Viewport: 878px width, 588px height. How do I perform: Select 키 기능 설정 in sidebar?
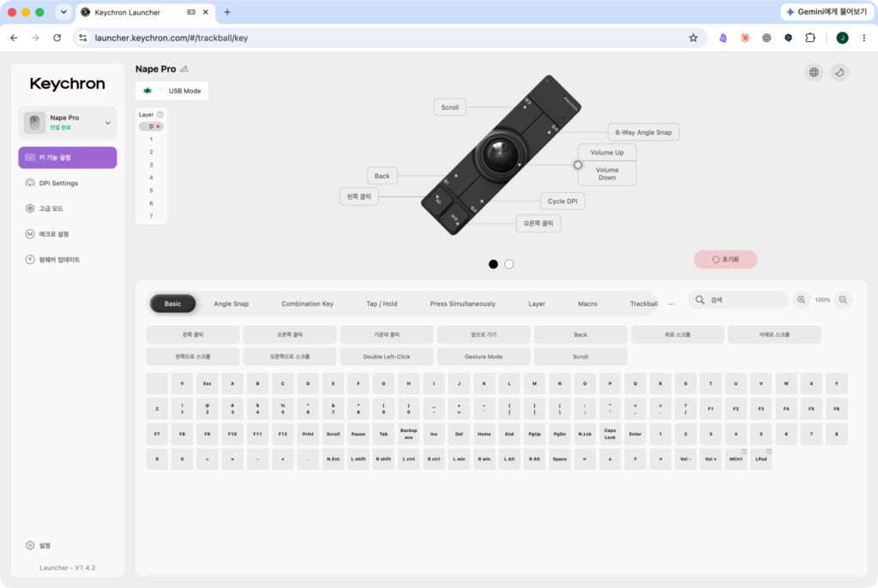(x=67, y=158)
